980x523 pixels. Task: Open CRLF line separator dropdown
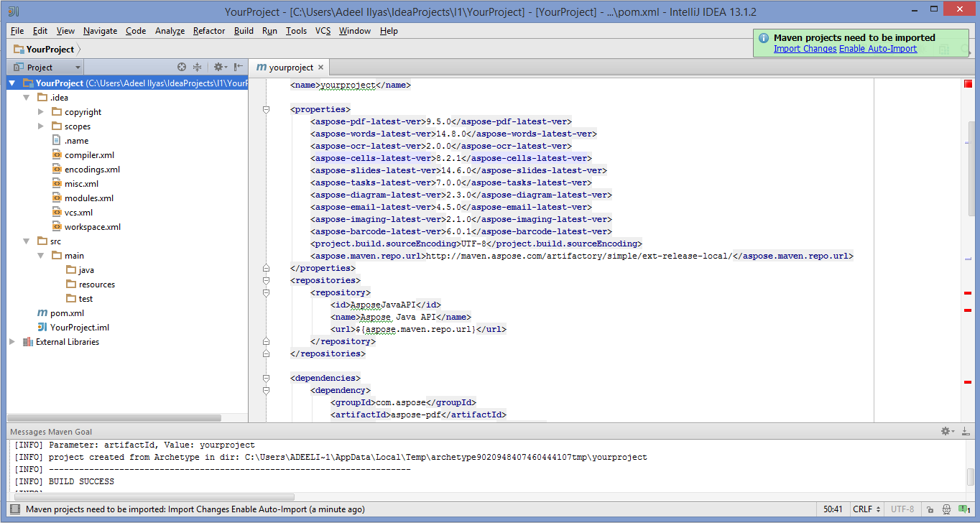[x=866, y=509]
